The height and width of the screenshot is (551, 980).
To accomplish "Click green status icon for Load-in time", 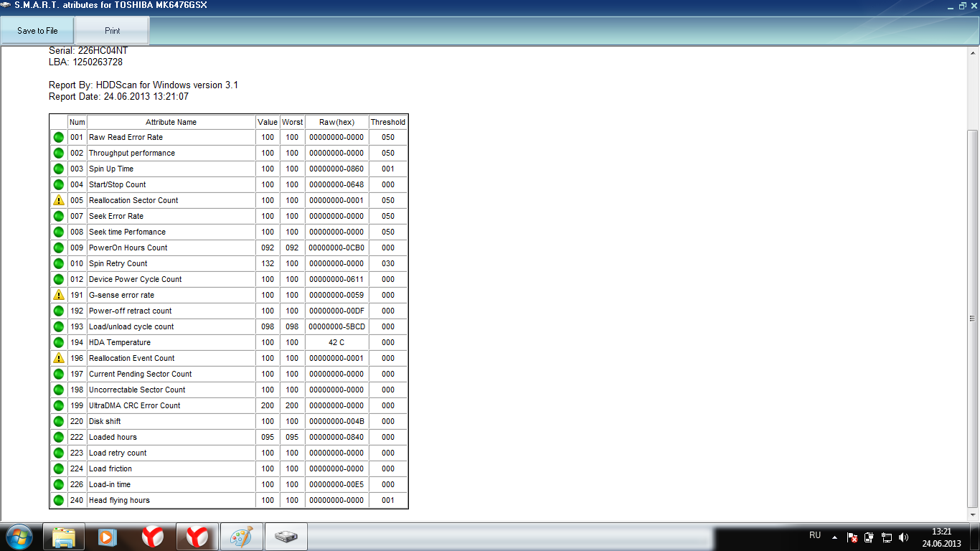I will pyautogui.click(x=59, y=484).
